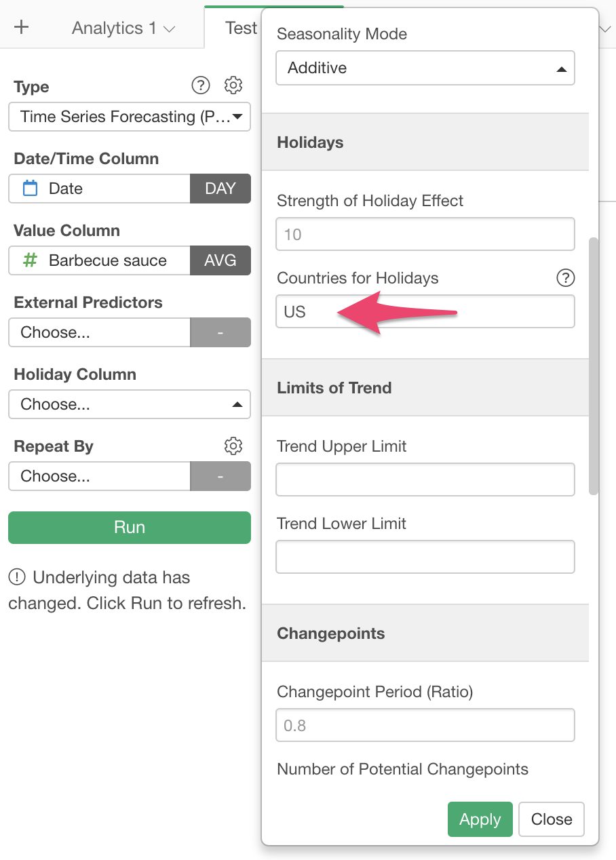Change the DAY date unit selector

point(220,189)
